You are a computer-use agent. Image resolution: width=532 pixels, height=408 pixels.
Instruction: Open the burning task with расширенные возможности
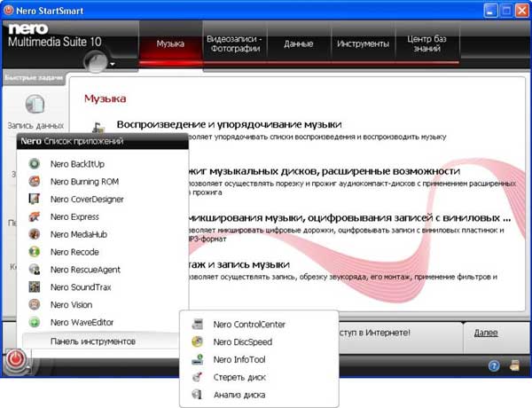pyautogui.click(x=324, y=171)
